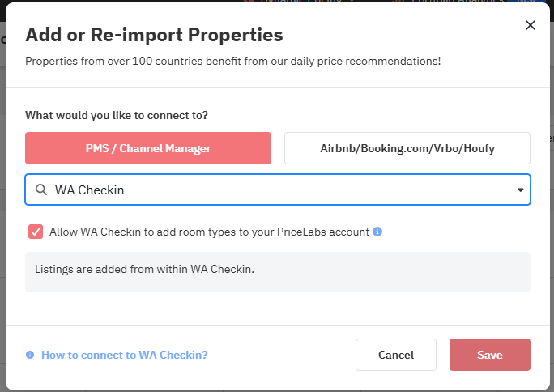Click the magnifier icon in the PMS search field
Image resolution: width=554 pixels, height=392 pixels.
(40, 190)
